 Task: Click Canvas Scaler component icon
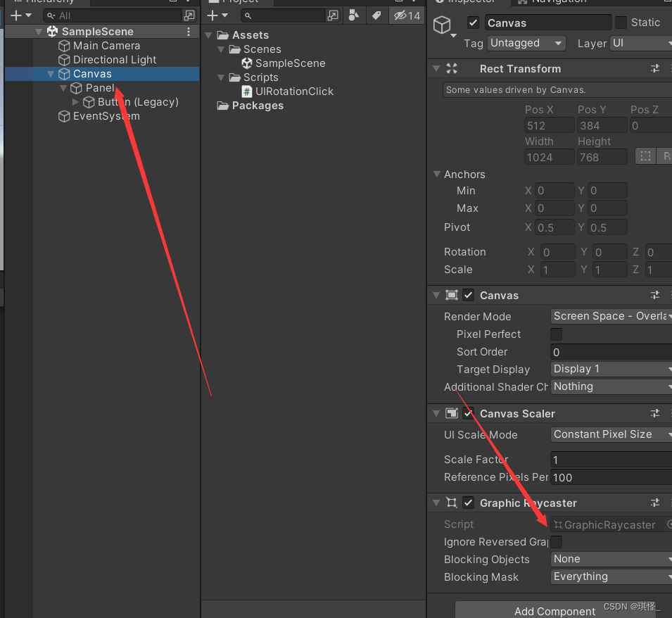452,414
